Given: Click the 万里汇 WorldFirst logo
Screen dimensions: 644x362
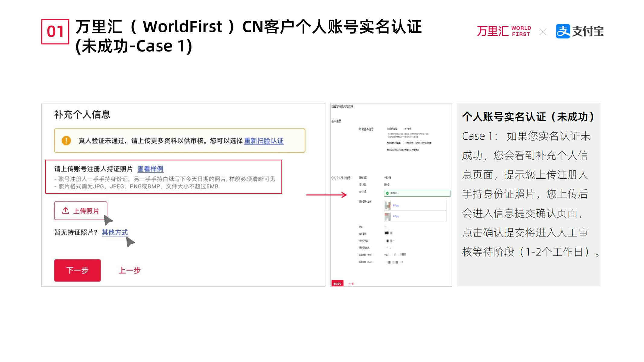Looking at the screenshot, I should coord(504,31).
